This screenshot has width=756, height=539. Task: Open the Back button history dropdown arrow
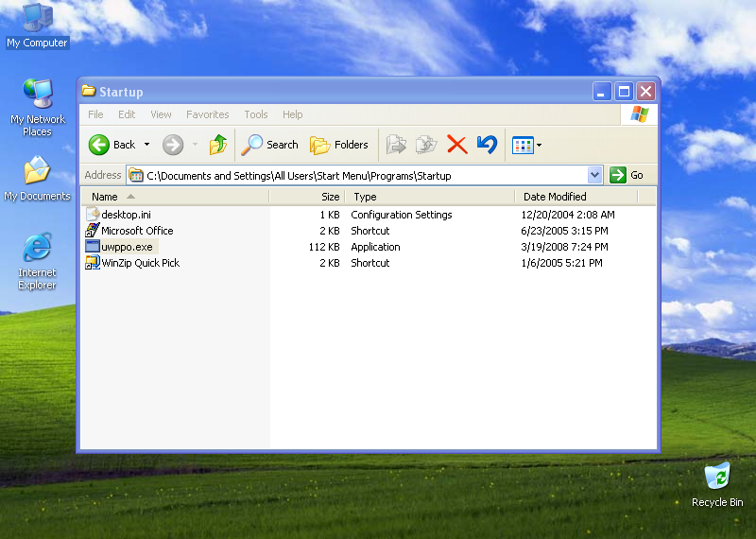pyautogui.click(x=146, y=145)
